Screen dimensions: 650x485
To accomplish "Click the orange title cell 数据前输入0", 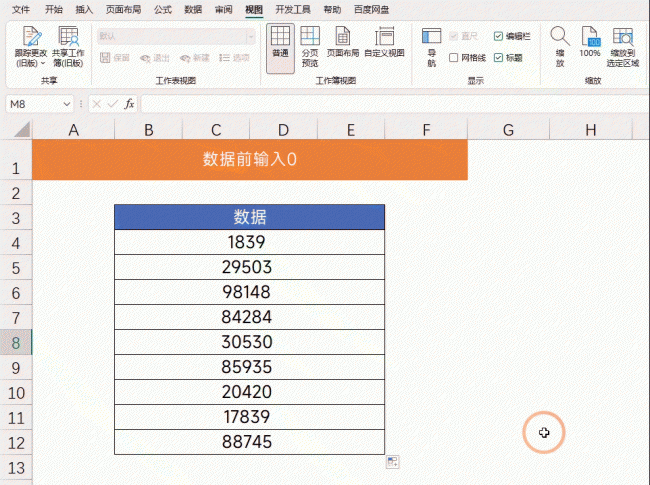I will click(250, 160).
